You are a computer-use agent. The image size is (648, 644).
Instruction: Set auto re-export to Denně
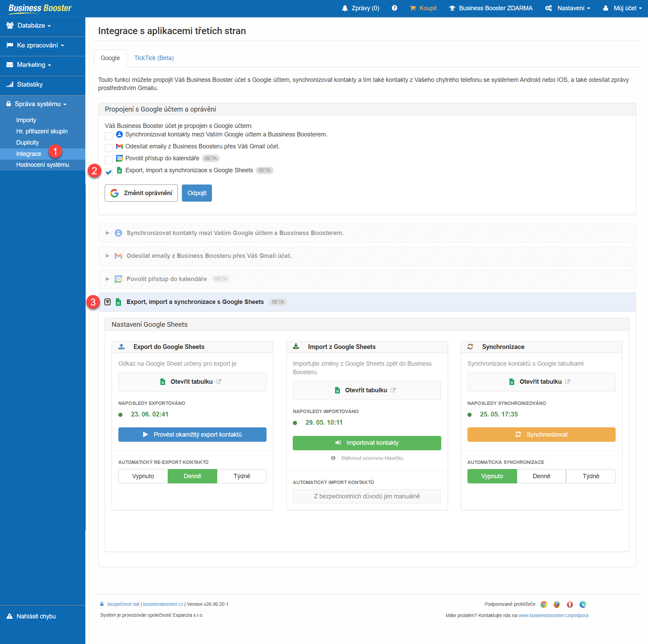pos(192,476)
